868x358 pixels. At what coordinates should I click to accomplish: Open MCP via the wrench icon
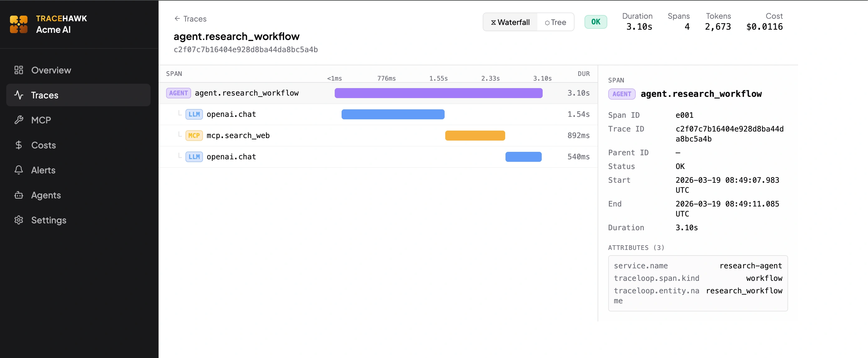(x=18, y=120)
